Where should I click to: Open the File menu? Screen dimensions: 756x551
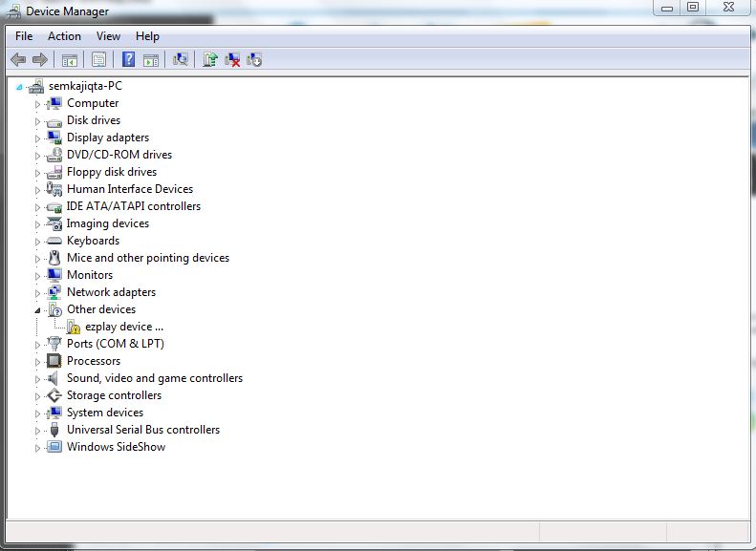[x=24, y=36]
